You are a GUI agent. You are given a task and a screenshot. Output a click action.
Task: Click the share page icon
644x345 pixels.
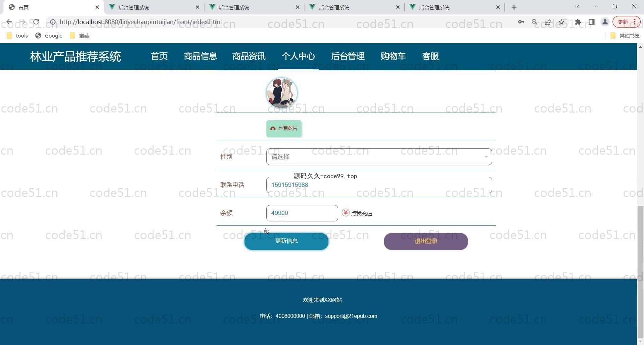coord(548,22)
